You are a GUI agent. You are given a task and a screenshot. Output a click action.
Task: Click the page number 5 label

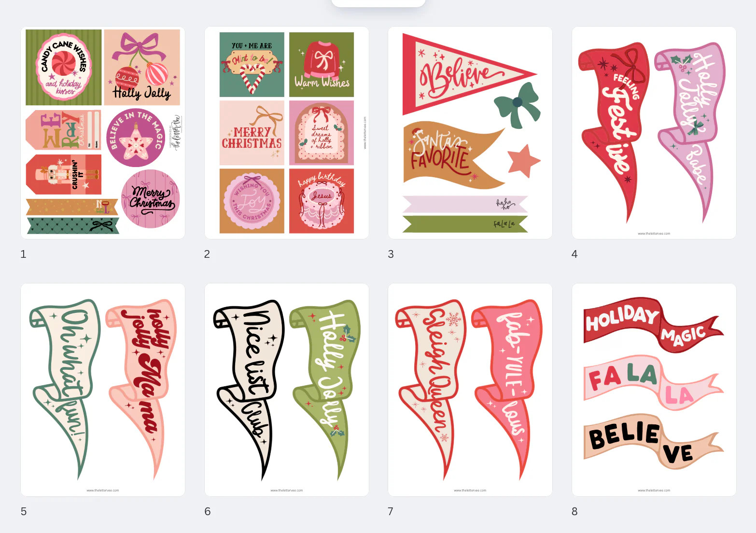24,511
